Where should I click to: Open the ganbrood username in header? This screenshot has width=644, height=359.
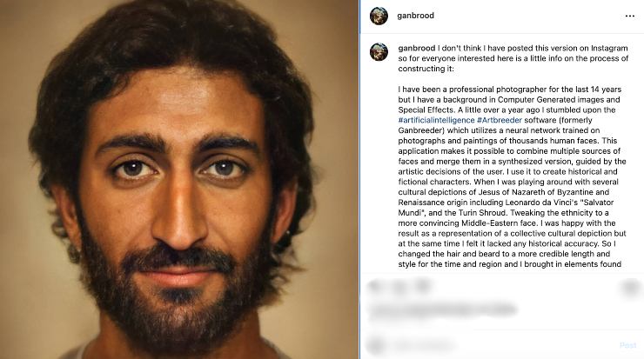[415, 16]
